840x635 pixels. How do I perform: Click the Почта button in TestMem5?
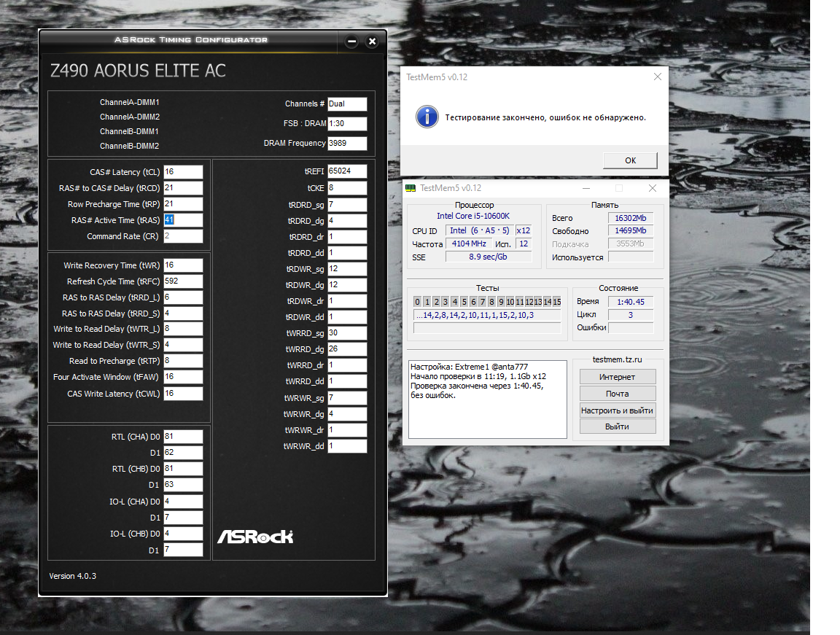pyautogui.click(x=617, y=394)
